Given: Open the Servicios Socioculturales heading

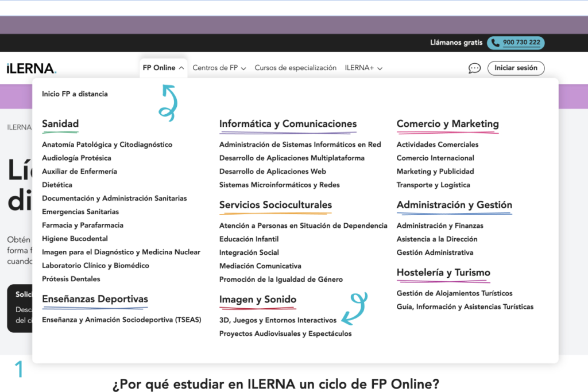Looking at the screenshot, I should tap(276, 205).
